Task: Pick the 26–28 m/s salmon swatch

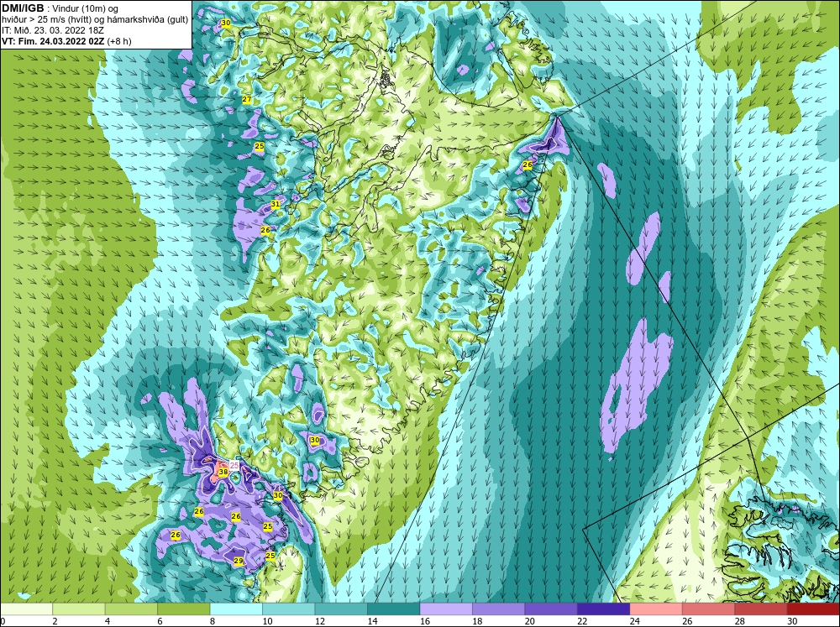Action: (x=709, y=609)
